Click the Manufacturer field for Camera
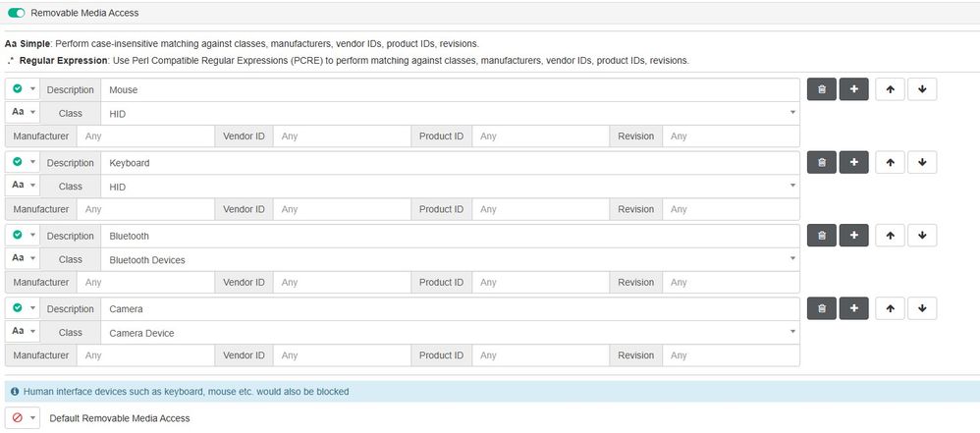 point(144,355)
